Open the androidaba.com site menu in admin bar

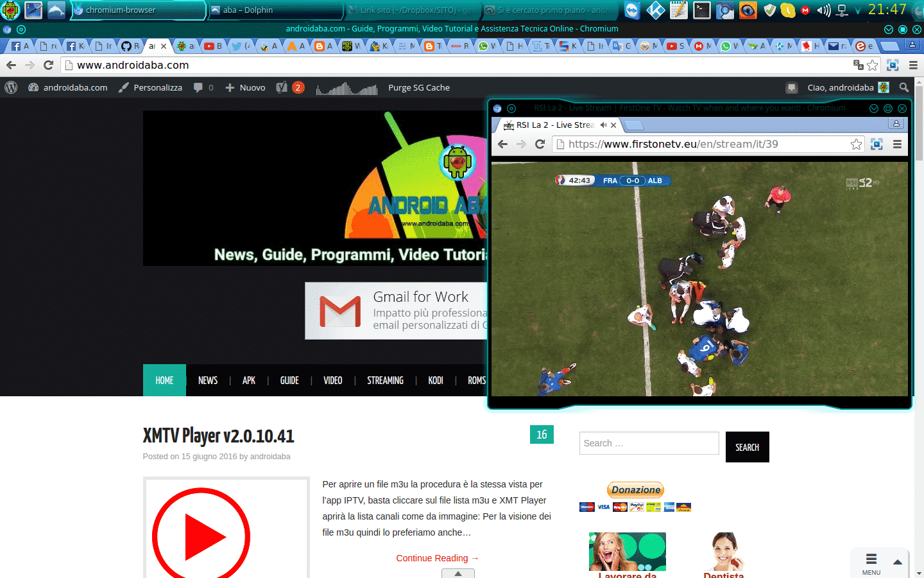[x=68, y=87]
